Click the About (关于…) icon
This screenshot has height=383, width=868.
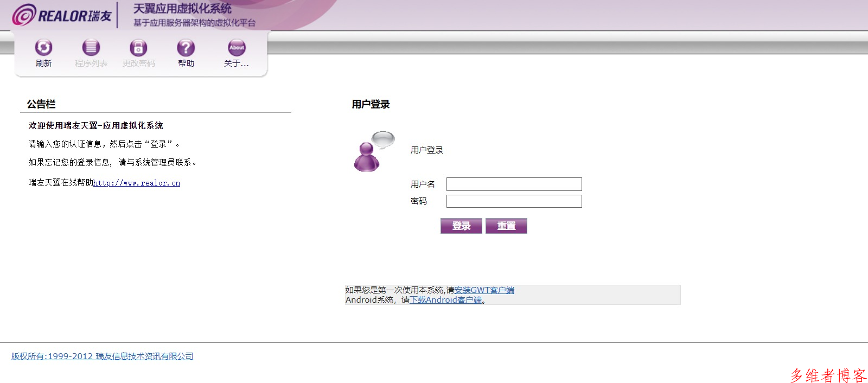[x=237, y=48]
